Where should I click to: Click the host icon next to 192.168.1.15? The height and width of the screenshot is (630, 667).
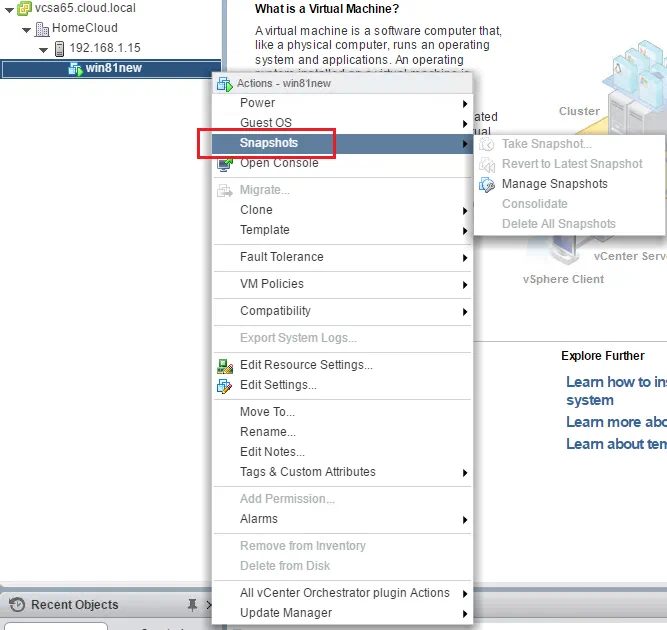[x=60, y=48]
